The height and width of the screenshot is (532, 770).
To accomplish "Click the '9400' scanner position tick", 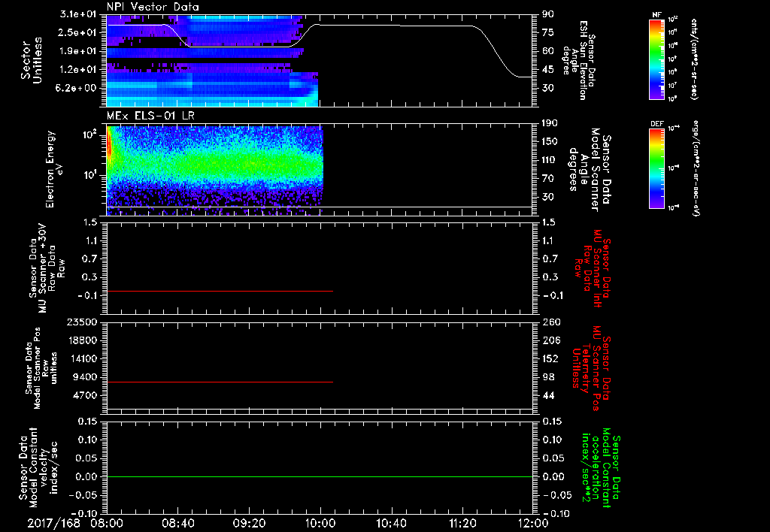I will pyautogui.click(x=86, y=377).
